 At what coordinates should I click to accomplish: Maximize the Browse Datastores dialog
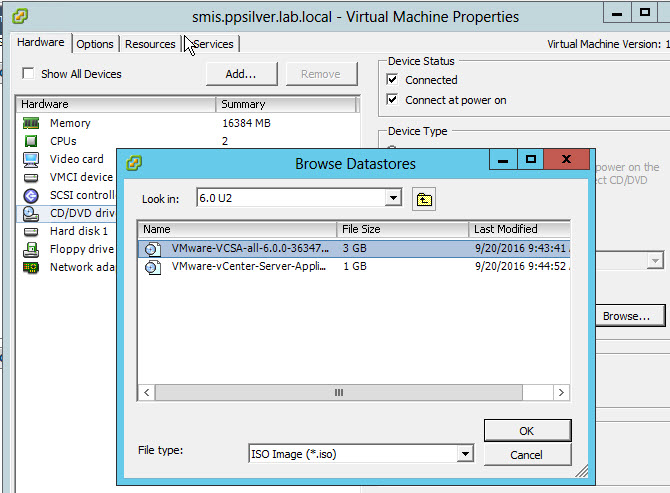tap(531, 159)
